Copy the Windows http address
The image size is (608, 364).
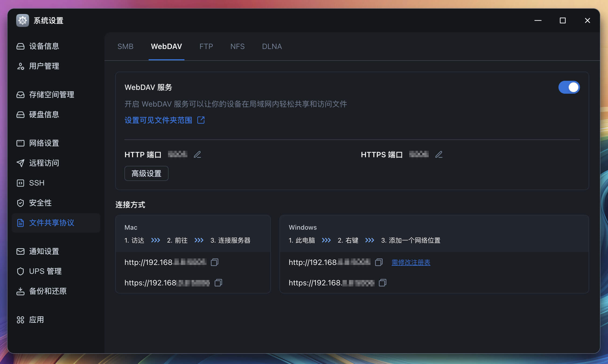click(x=379, y=262)
